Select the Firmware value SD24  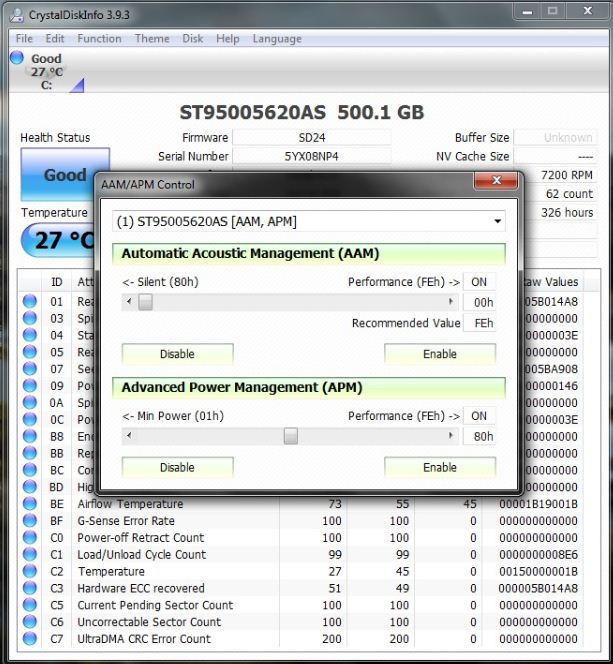click(312, 138)
